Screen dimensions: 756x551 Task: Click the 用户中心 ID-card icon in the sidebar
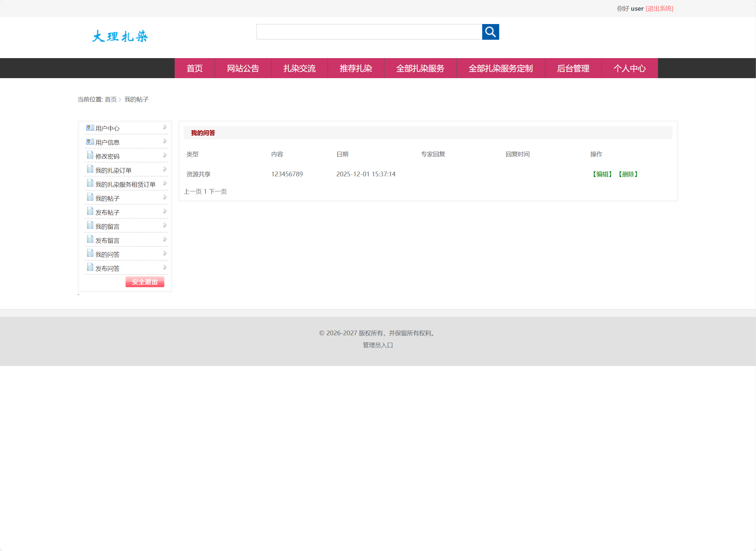90,128
